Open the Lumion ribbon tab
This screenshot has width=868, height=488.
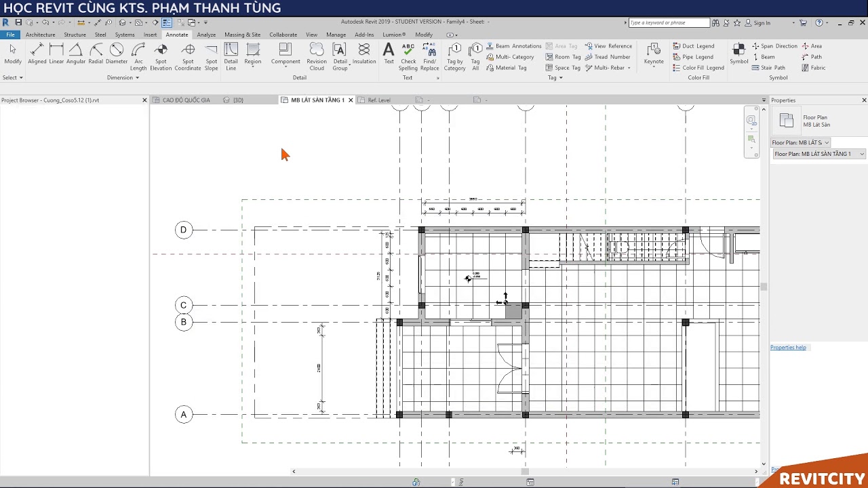(394, 35)
